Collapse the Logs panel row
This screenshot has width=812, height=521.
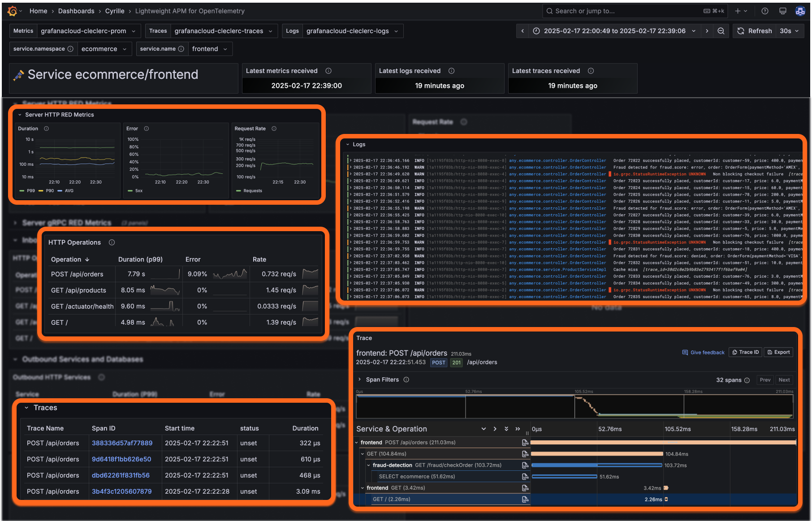click(347, 144)
